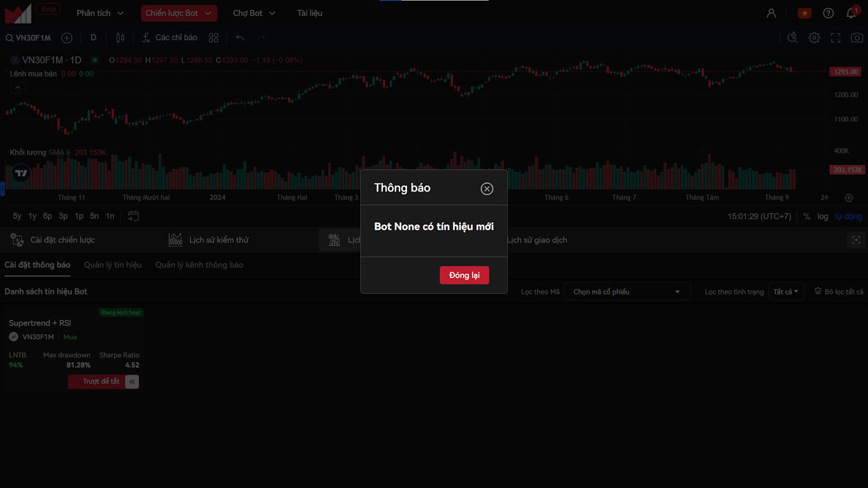
Task: Close the Thông báo dialog with X icon
Action: 487,189
